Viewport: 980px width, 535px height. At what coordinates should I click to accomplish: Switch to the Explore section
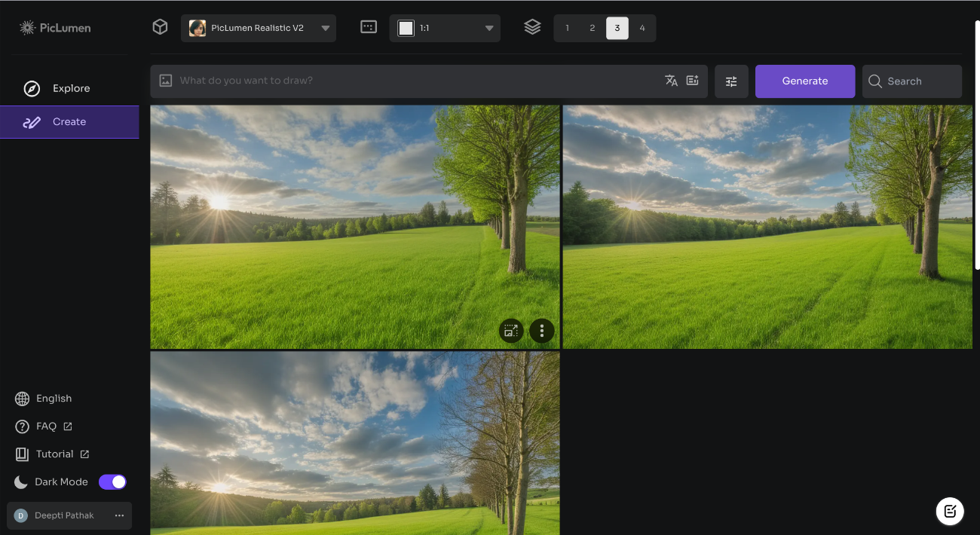[71, 88]
